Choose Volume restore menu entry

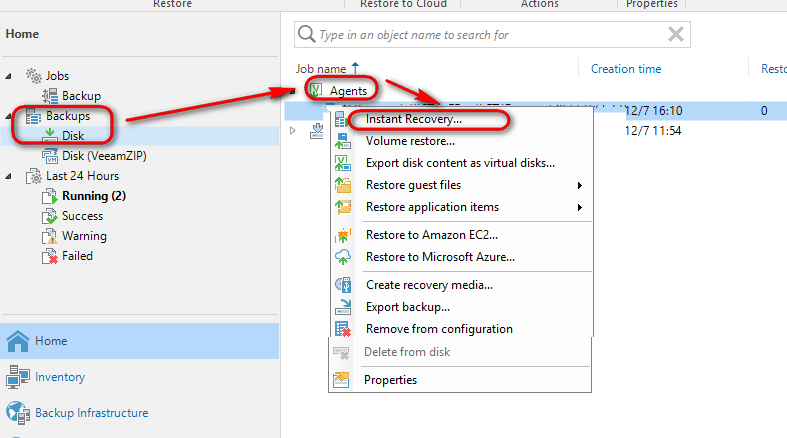[410, 141]
